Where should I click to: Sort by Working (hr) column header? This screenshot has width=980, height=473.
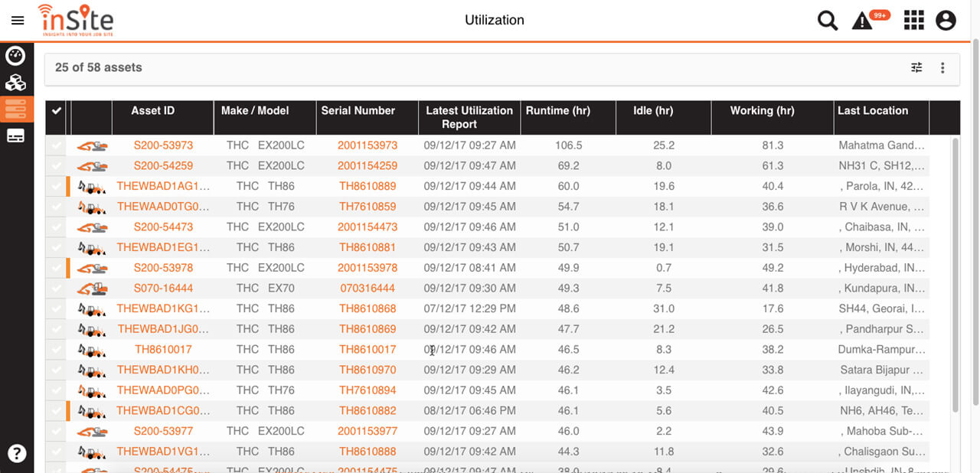click(x=762, y=111)
